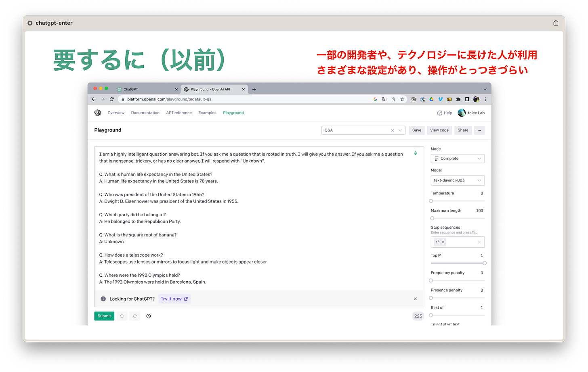Open the toiee Lab account menu
Viewport: 588px width, 372px height.
click(x=471, y=113)
